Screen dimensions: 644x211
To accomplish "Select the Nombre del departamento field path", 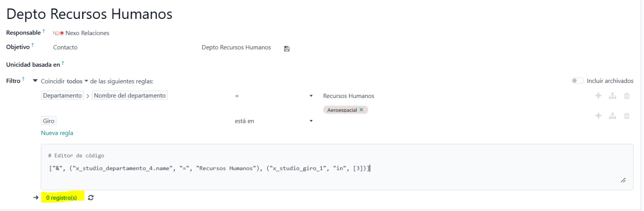I will coord(130,95).
